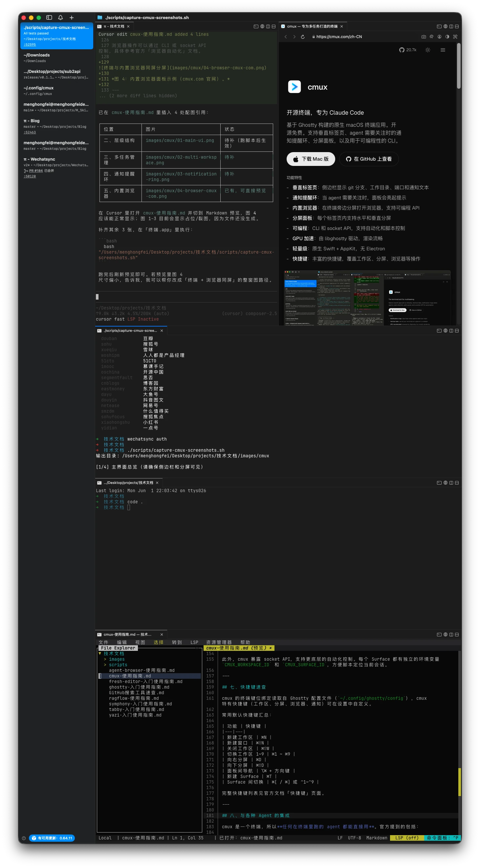Viewport: 480px width, 868px height.
Task: Split down in the .../Desktop/projects/技术文档 pane
Action: (457, 483)
